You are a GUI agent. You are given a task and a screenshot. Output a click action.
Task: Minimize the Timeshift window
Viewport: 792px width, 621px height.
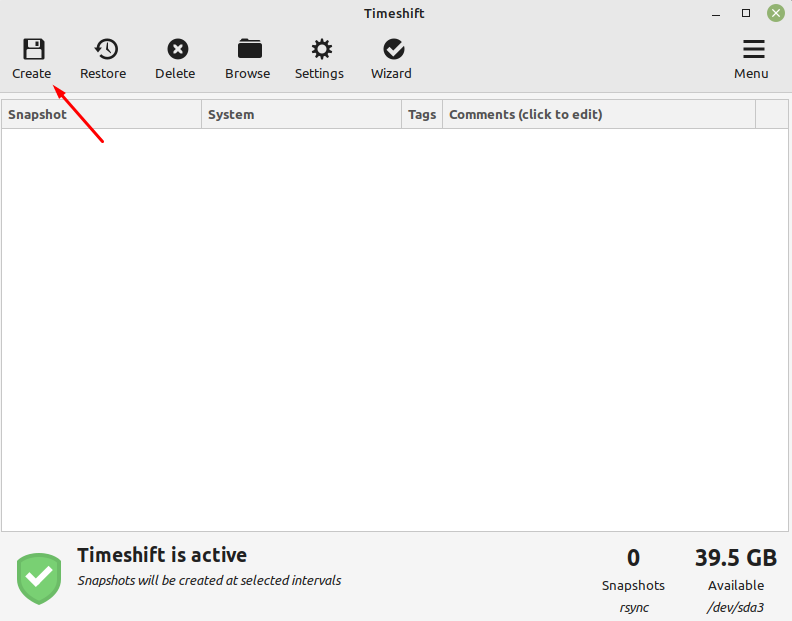pos(716,14)
